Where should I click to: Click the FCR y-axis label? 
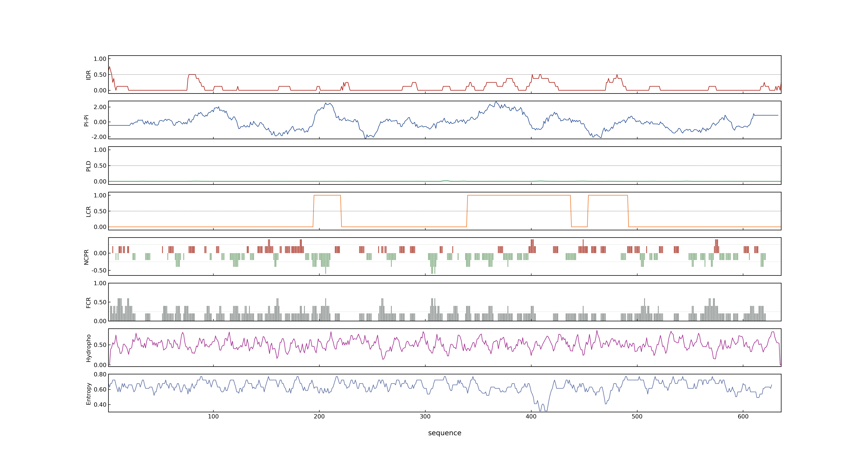click(x=89, y=303)
